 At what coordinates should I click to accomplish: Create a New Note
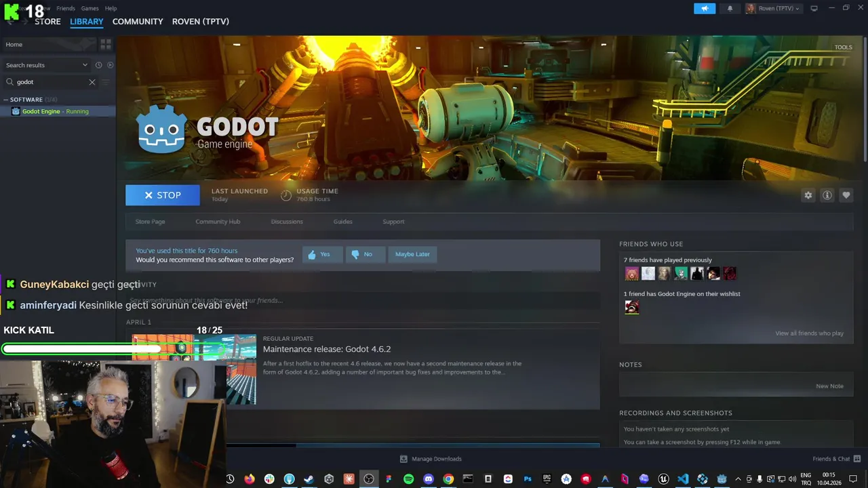pos(829,386)
